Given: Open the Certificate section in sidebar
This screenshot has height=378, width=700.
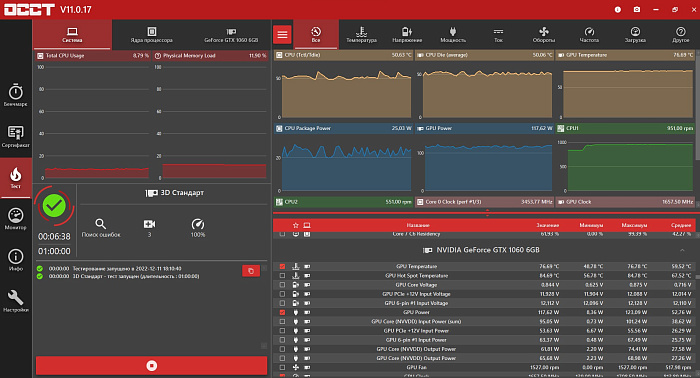Looking at the screenshot, I should [x=16, y=137].
